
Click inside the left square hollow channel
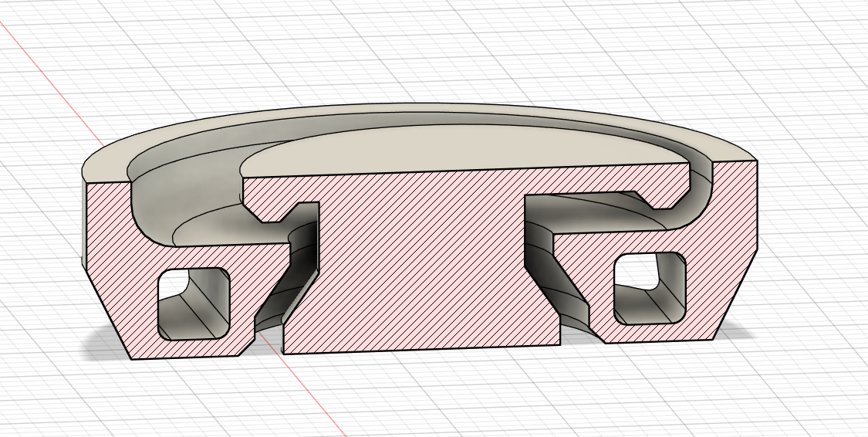point(193,305)
